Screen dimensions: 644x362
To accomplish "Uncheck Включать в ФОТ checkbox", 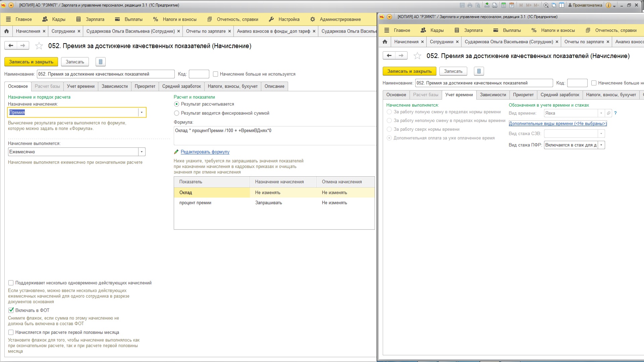I will coord(11,310).
